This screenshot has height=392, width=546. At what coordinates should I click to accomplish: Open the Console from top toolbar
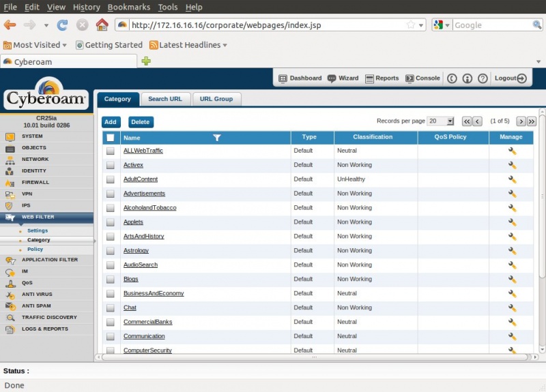point(422,78)
